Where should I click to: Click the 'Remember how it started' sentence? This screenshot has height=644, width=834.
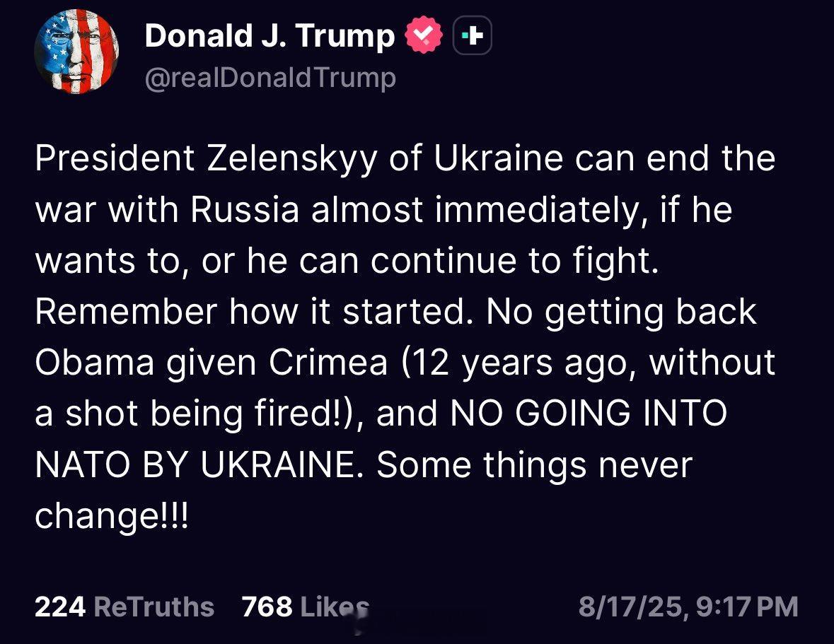[254, 311]
